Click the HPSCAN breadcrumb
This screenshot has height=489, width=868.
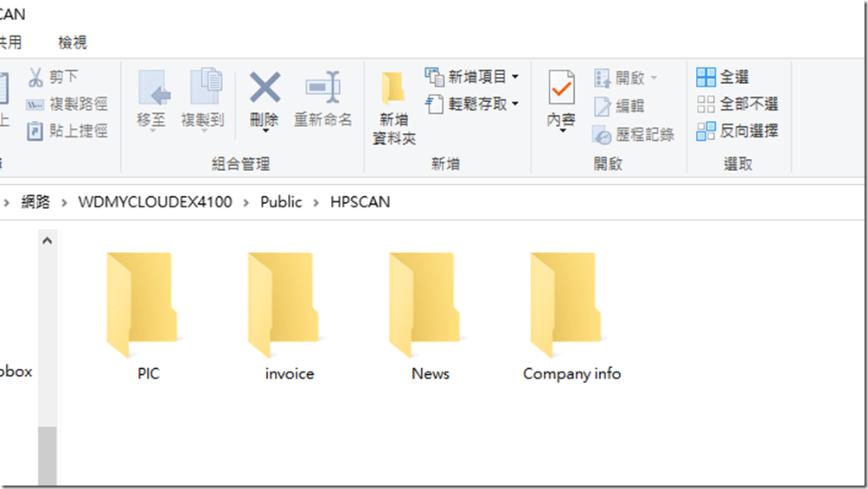coord(361,202)
